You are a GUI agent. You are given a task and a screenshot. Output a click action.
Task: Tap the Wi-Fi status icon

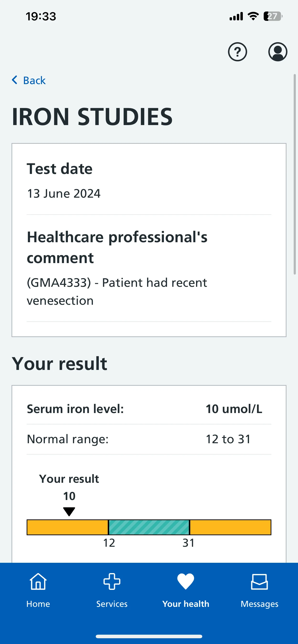point(253,16)
